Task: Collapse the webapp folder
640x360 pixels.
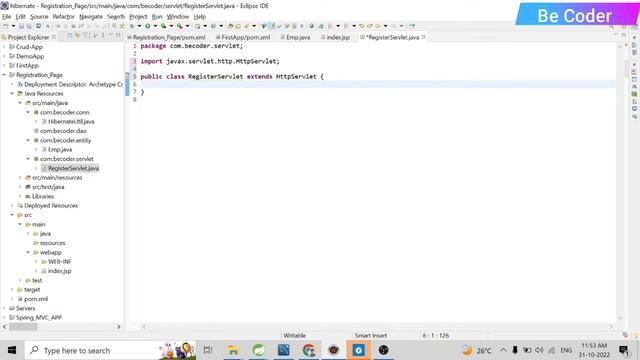Action: pyautogui.click(x=28, y=252)
